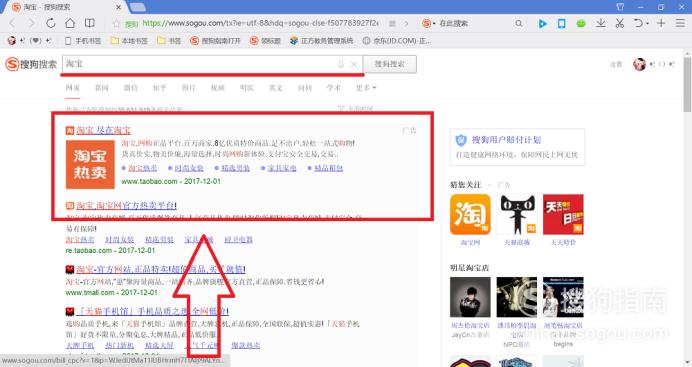Screen dimensions: 692x367
Task: Open the 大牌手机 sublink
Action: [80, 345]
